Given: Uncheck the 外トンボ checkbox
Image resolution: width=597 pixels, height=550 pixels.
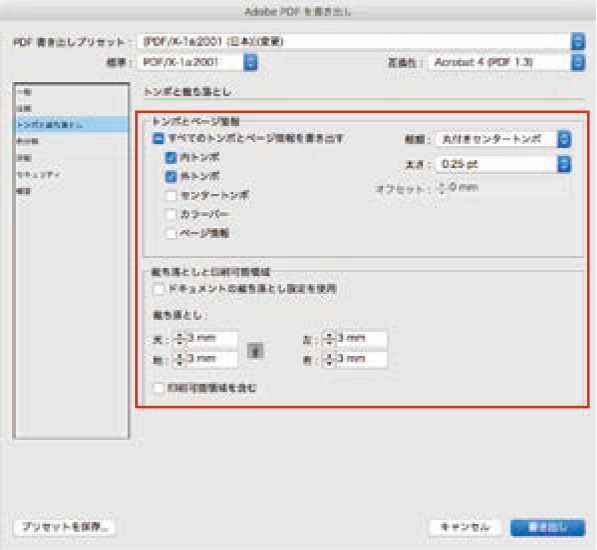Looking at the screenshot, I should click(x=171, y=176).
